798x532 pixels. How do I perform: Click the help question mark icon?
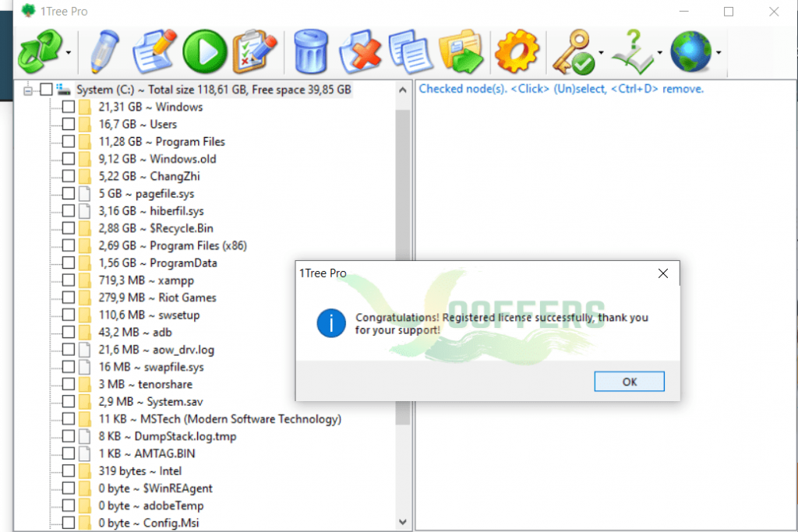click(x=633, y=51)
